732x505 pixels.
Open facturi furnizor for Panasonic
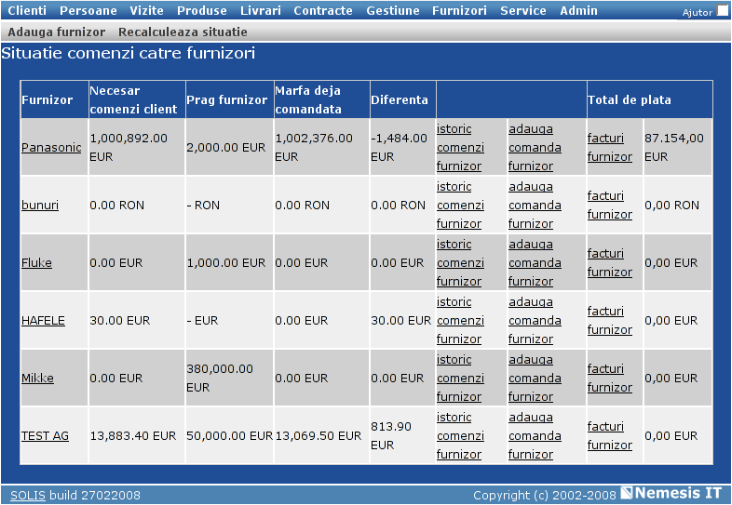[610, 147]
